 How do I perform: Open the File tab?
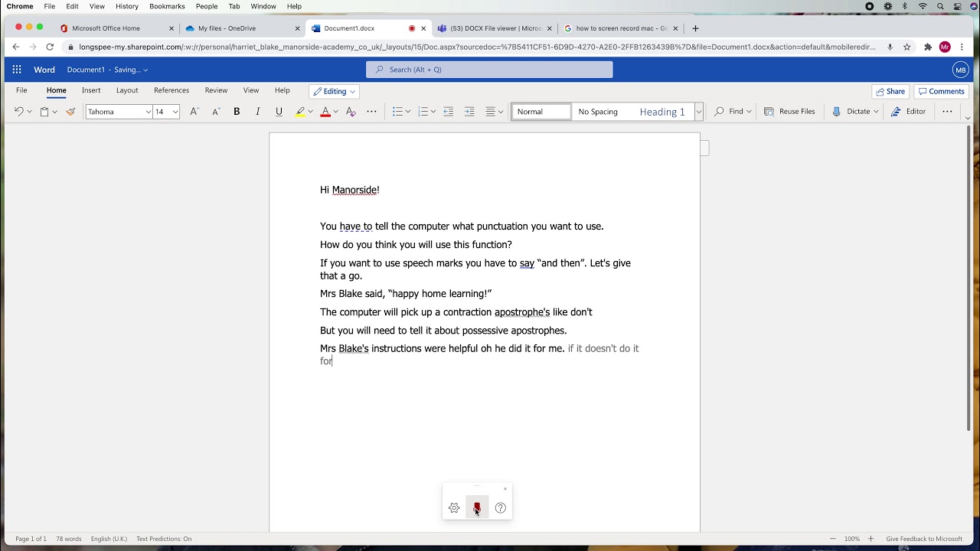click(x=21, y=90)
